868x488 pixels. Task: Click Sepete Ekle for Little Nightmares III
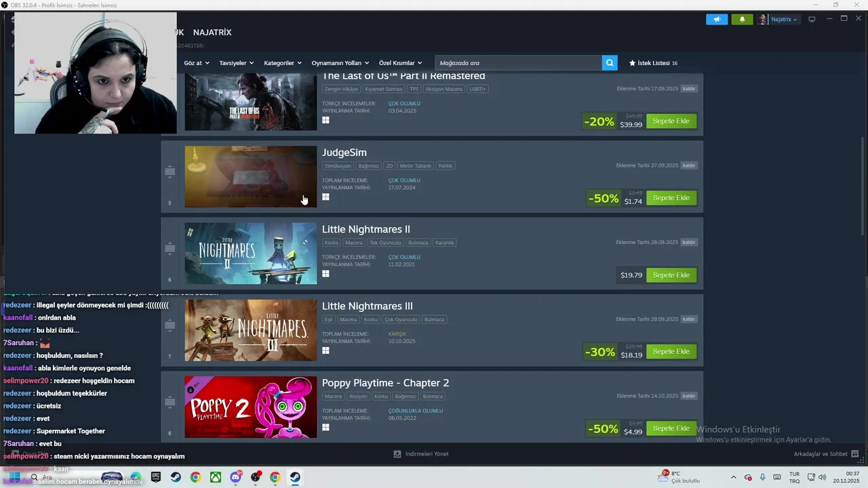671,351
